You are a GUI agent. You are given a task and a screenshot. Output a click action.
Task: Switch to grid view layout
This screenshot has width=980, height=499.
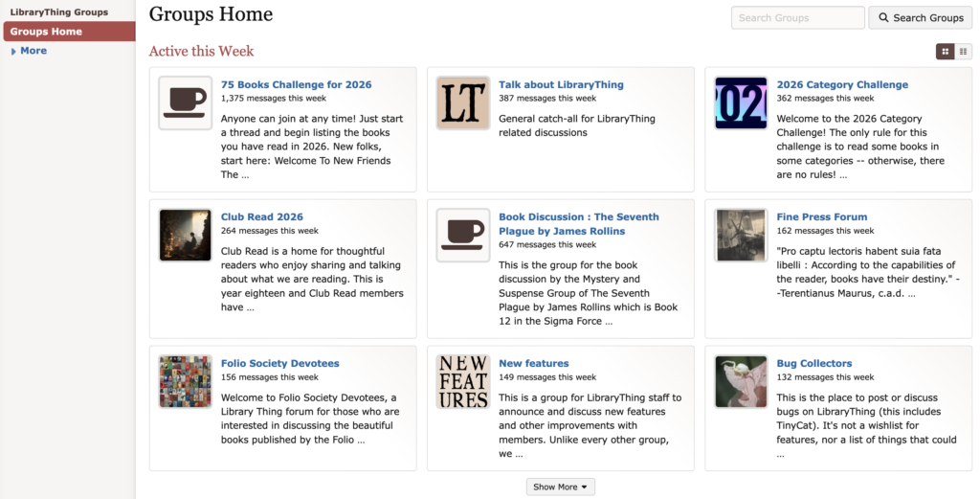tap(945, 52)
